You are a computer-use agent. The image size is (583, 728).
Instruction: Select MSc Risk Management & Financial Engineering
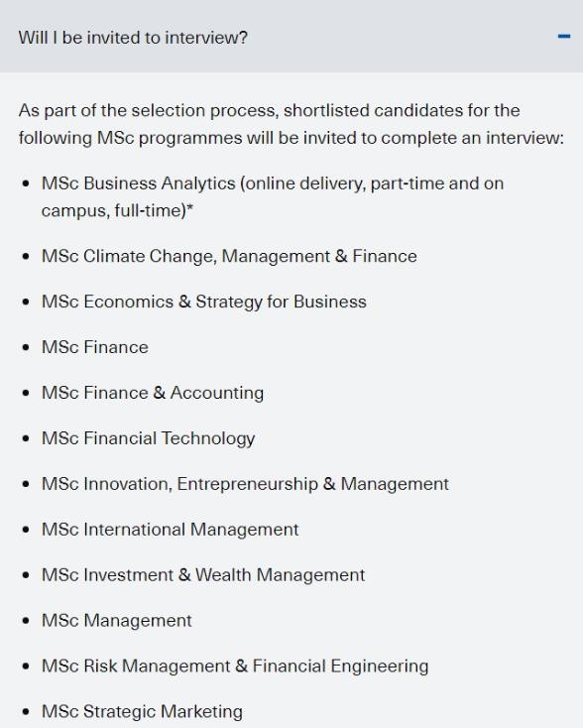point(235,666)
